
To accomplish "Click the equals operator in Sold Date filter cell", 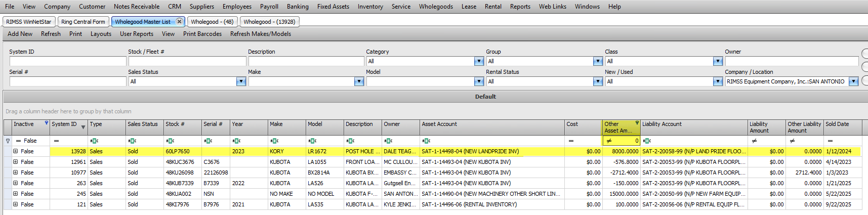I will [x=830, y=141].
